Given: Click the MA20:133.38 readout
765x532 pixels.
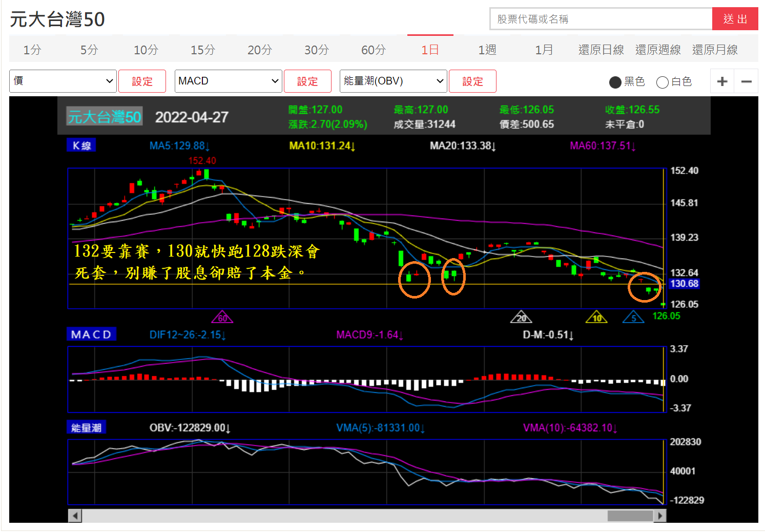Looking at the screenshot, I should pyautogui.click(x=463, y=146).
